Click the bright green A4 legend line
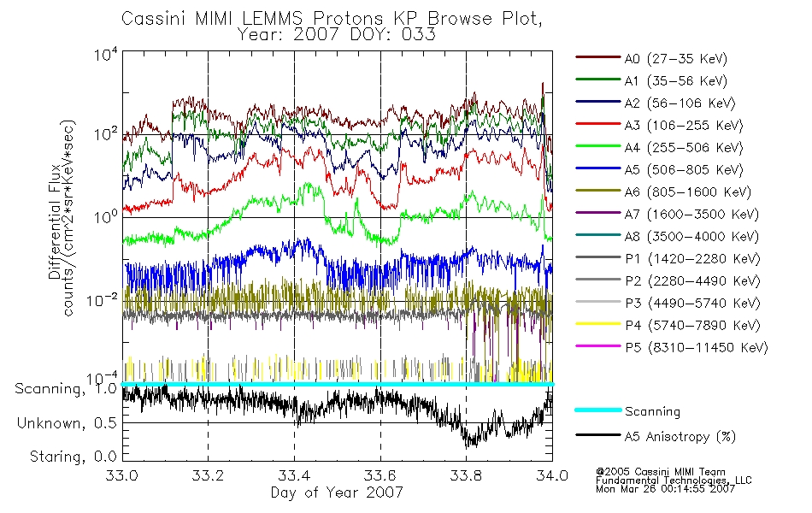The image size is (812, 513). click(598, 146)
